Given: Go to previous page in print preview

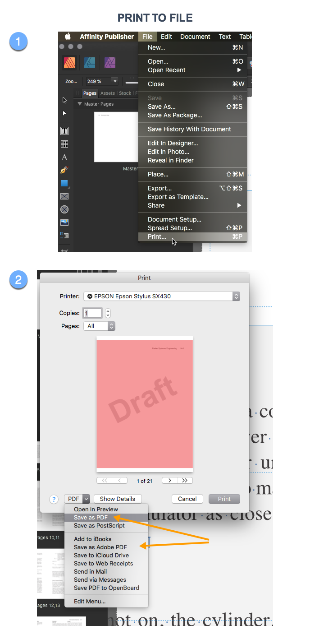Looking at the screenshot, I should (x=120, y=481).
